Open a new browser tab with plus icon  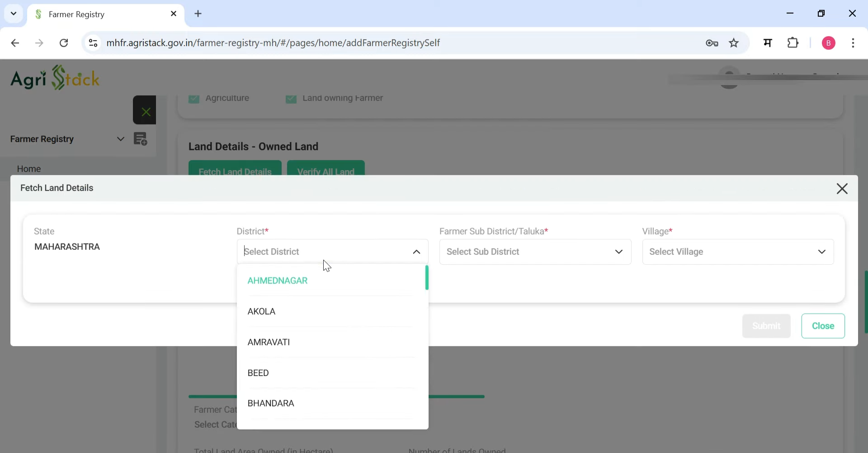pos(199,14)
